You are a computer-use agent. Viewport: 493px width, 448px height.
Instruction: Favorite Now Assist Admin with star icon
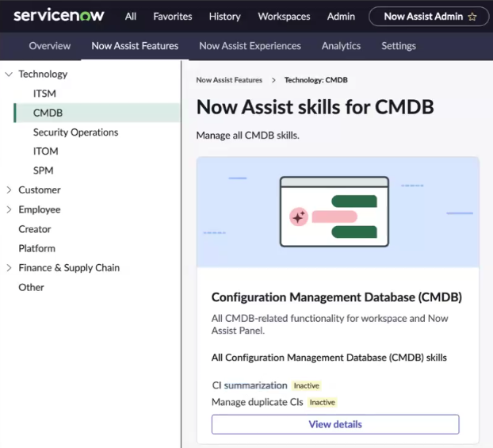pyautogui.click(x=472, y=17)
